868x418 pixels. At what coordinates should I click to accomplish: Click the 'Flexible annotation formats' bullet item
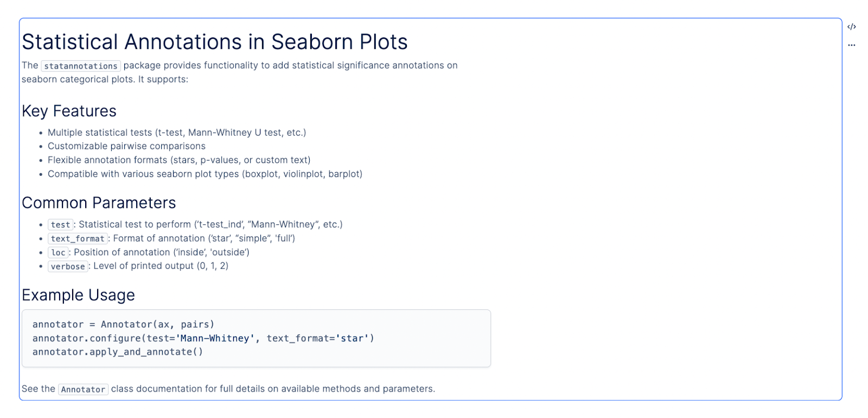coord(179,160)
